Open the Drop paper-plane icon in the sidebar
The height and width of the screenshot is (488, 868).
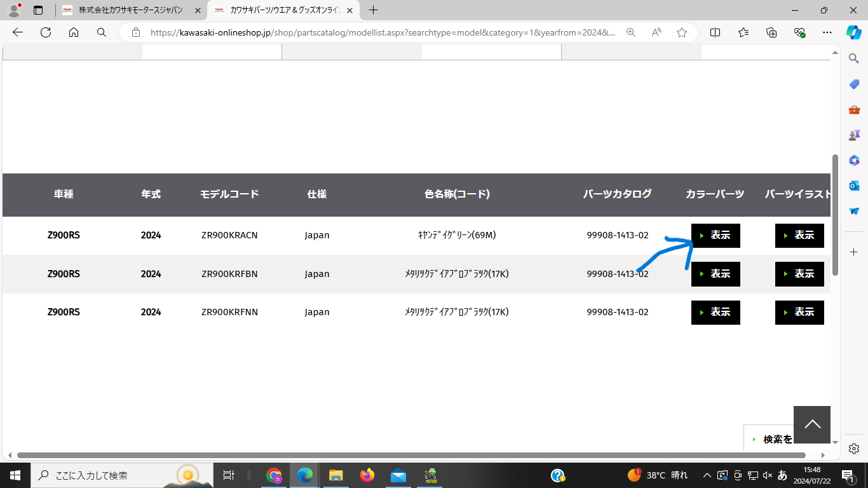tap(854, 211)
